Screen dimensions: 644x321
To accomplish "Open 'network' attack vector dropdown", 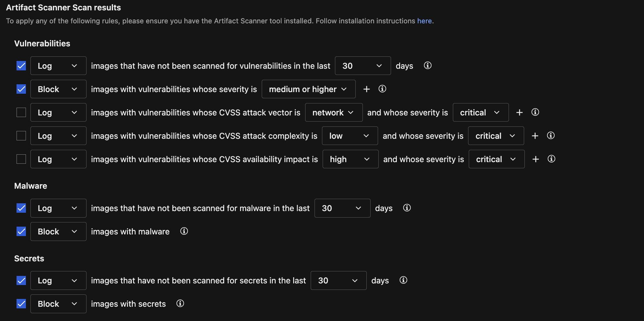I will click(334, 113).
